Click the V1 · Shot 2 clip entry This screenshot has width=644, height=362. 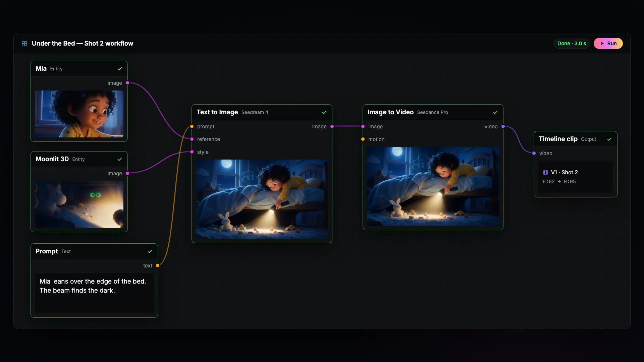pyautogui.click(x=576, y=177)
